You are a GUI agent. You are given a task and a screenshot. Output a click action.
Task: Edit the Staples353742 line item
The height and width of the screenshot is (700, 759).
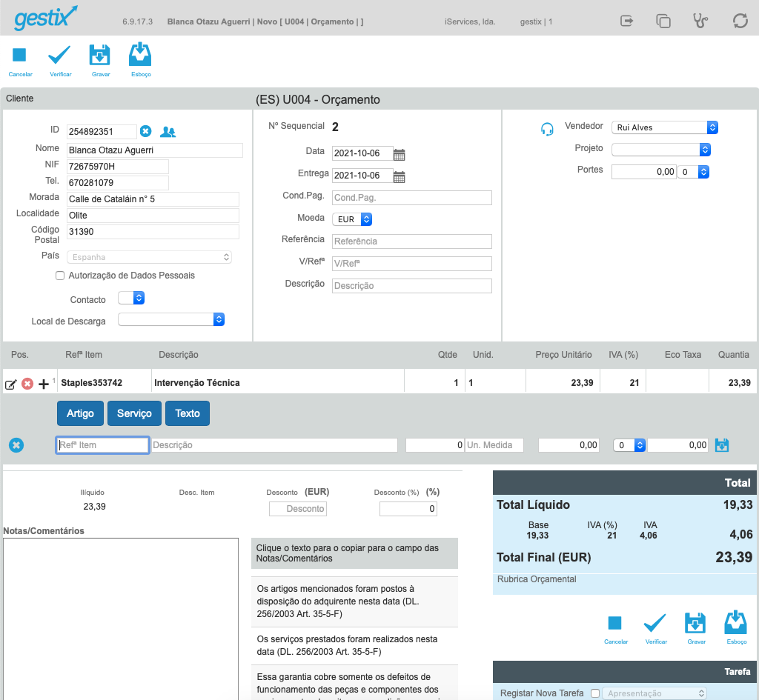10,384
